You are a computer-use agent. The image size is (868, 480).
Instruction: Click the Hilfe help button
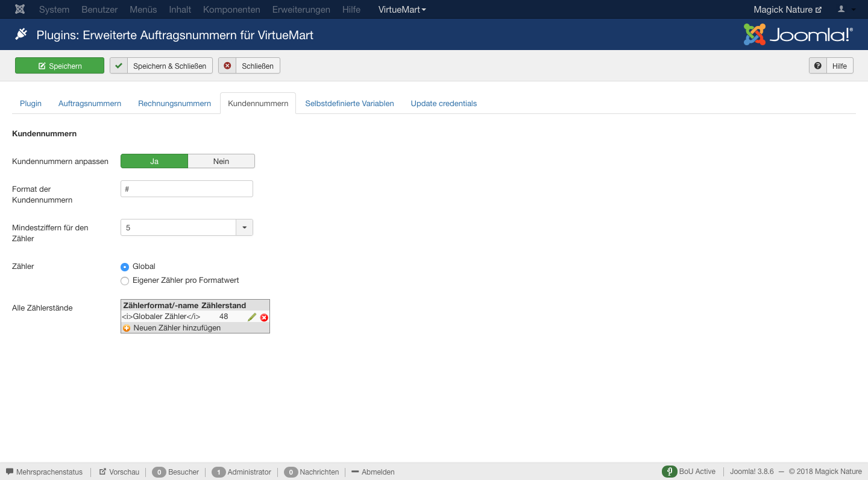click(831, 66)
